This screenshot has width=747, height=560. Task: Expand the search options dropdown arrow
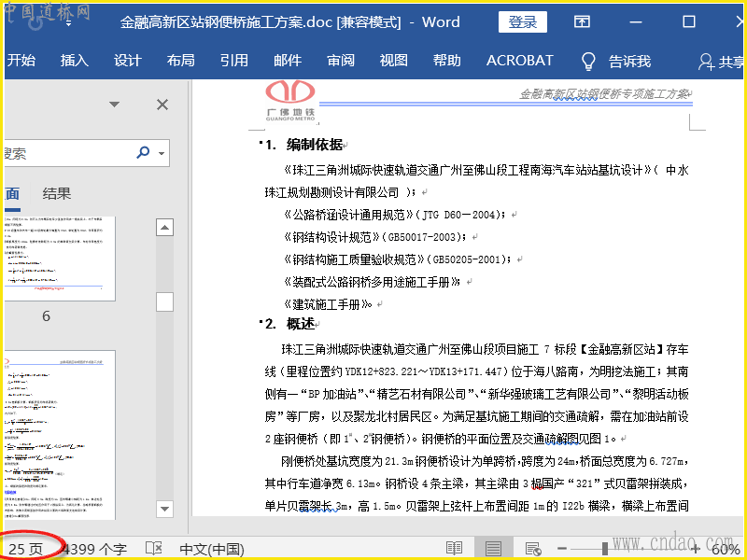pos(162,153)
